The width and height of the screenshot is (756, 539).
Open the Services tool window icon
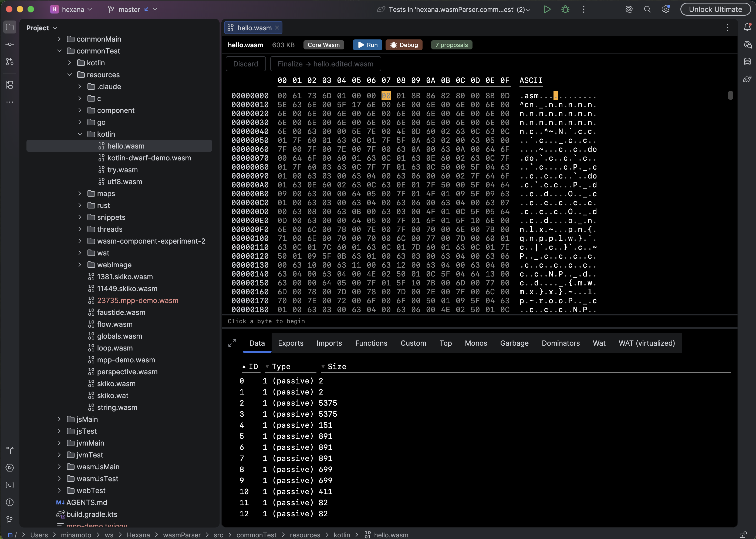click(10, 468)
